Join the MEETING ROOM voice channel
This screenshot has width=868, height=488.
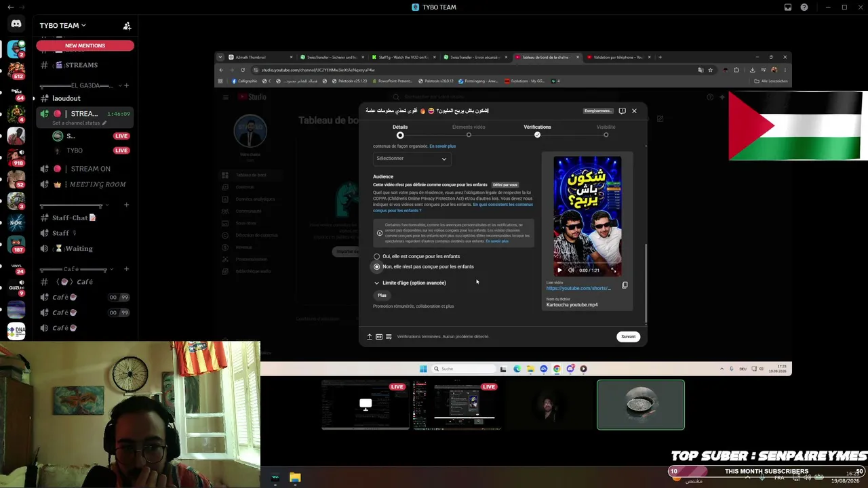tap(85, 184)
